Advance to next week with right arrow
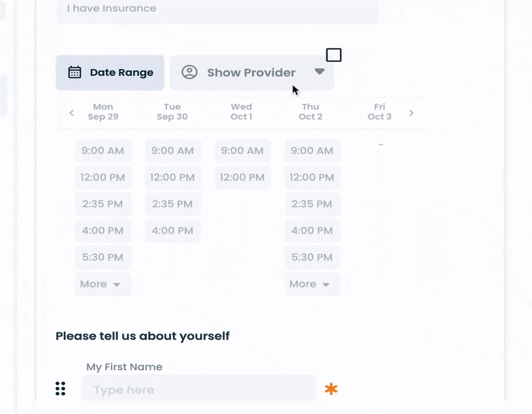 pyautogui.click(x=411, y=112)
